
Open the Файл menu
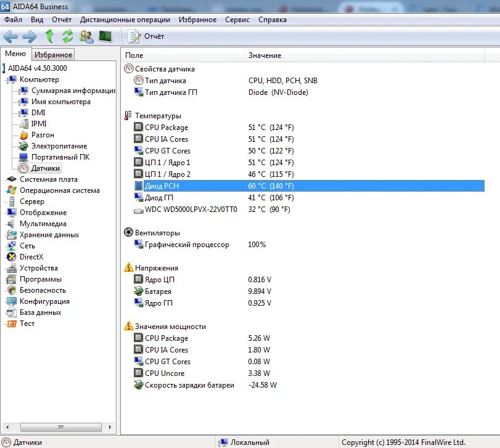(14, 20)
